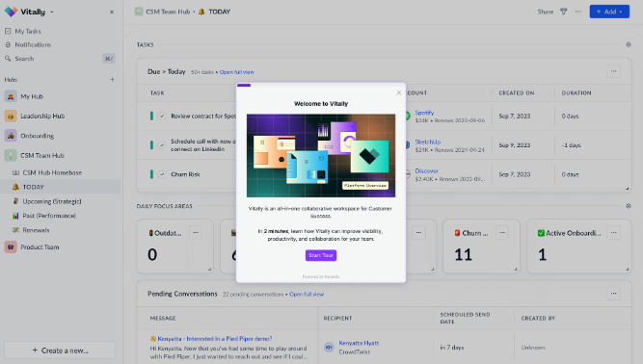This screenshot has width=643, height=364.
Task: Click the KH avatar icon
Action: [329, 348]
